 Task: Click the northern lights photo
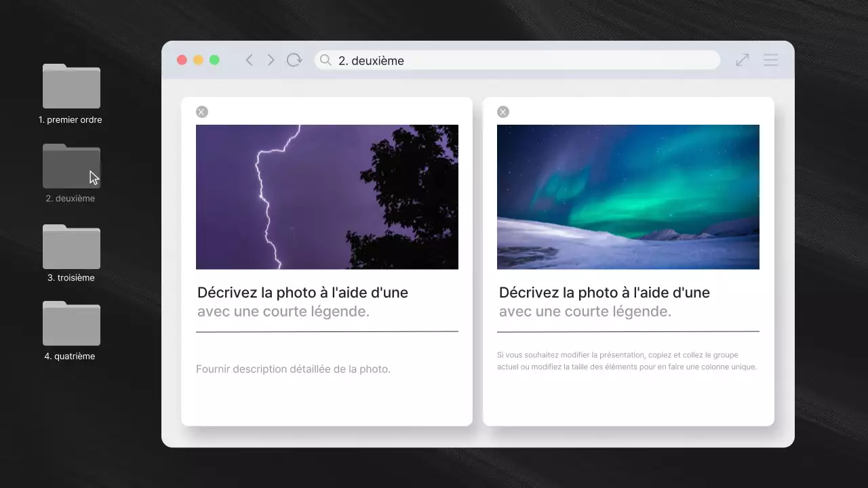628,197
